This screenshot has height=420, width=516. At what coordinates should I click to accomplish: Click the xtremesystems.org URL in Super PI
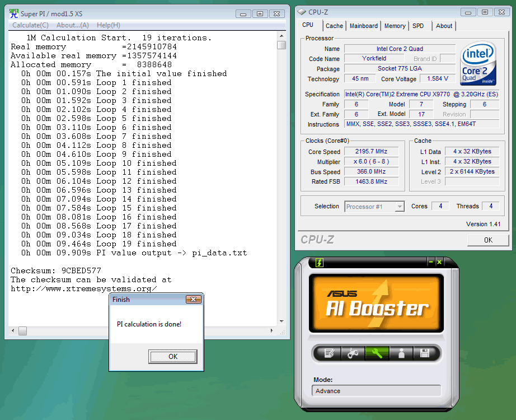(84, 289)
